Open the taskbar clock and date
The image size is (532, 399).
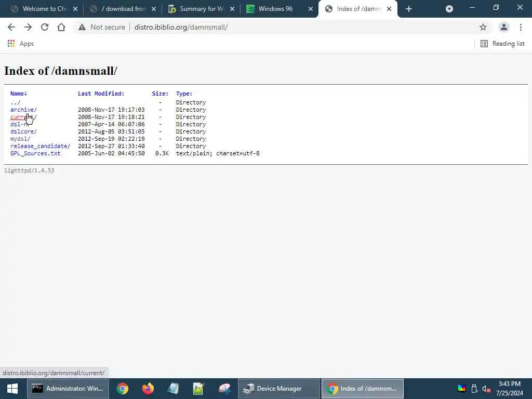(509, 389)
